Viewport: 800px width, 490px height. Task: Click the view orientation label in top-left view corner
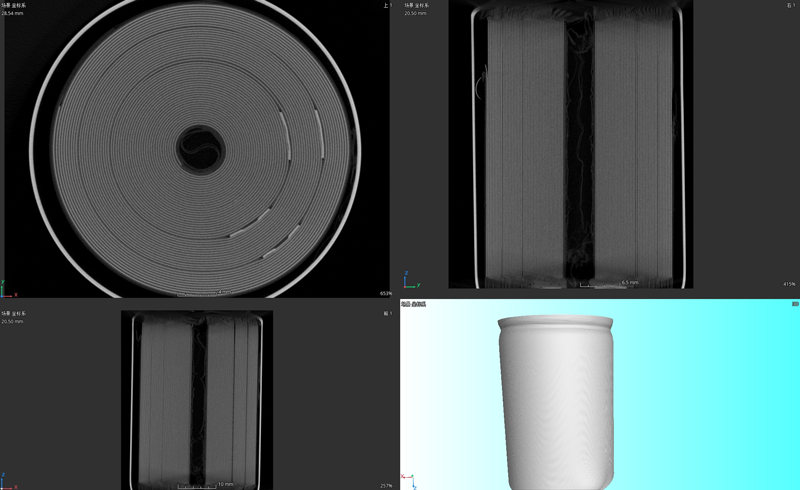tap(385, 5)
